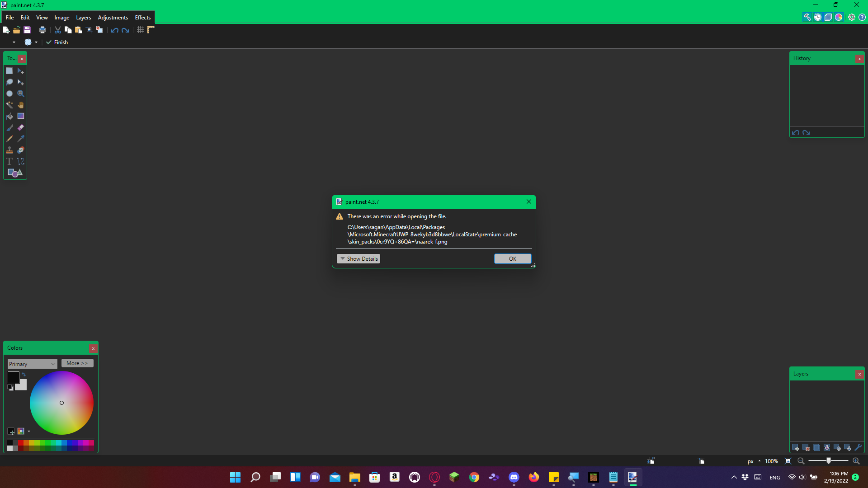
Task: Click the Save icon in the toolbar
Action: [27, 30]
